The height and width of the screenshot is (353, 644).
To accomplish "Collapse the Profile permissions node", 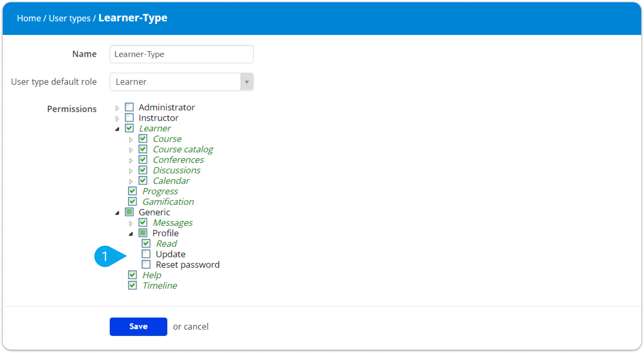I will coord(131,234).
